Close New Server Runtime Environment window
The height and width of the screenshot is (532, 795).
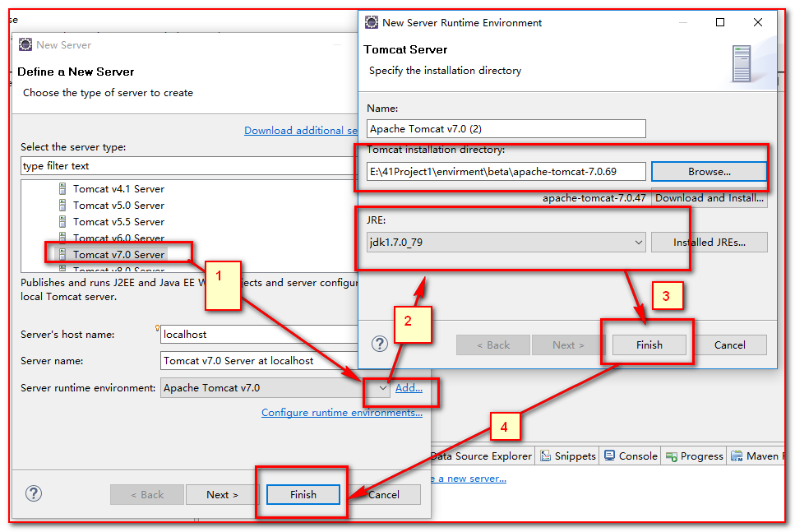[757, 22]
